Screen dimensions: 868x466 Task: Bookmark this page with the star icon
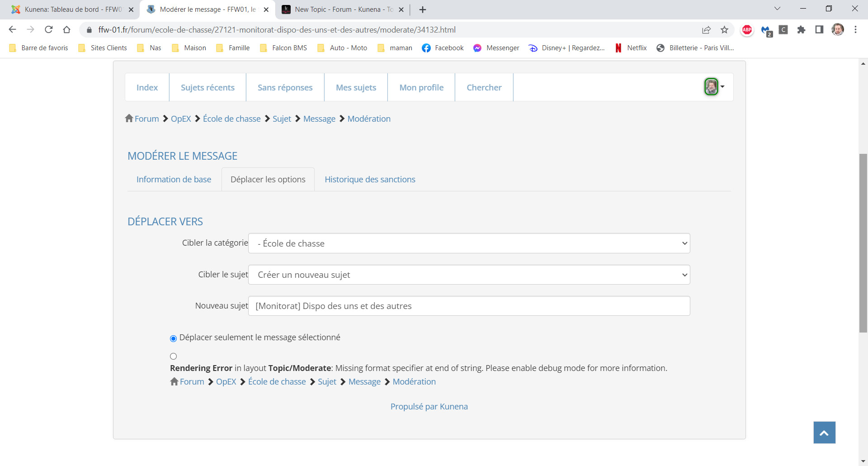coord(725,30)
